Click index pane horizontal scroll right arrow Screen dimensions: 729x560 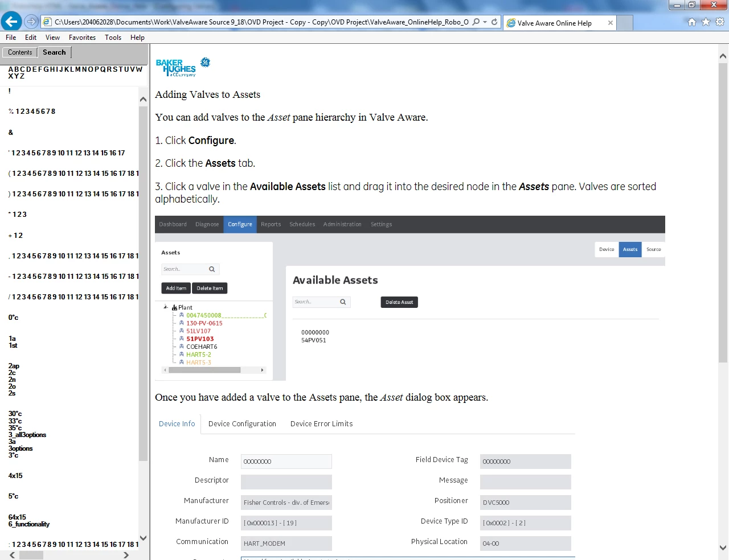126,555
